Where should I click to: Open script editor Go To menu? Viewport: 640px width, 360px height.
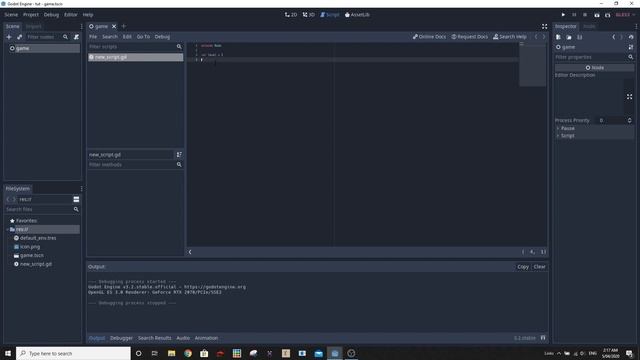[143, 37]
